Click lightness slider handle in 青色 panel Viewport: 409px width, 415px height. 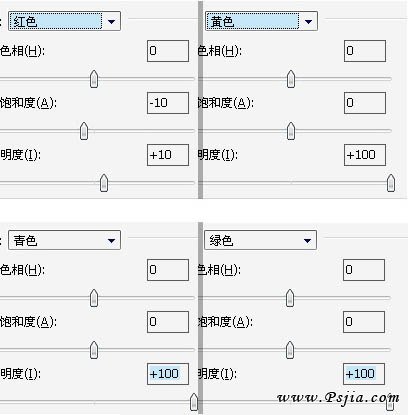click(194, 402)
